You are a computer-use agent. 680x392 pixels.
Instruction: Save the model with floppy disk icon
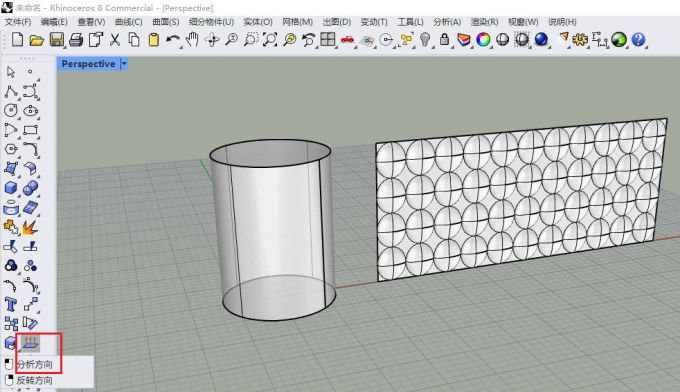[x=56, y=40]
